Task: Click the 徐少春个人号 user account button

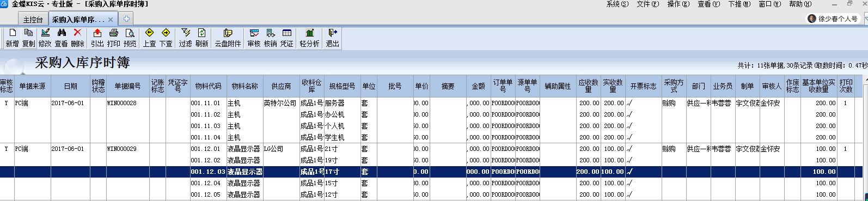Action: coord(834,19)
